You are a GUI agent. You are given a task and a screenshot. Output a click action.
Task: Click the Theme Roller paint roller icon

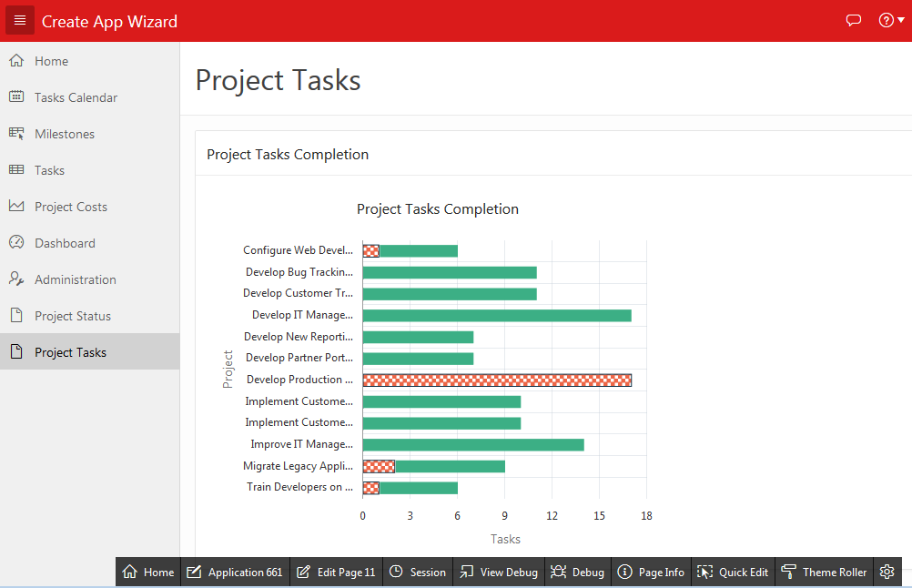point(789,572)
